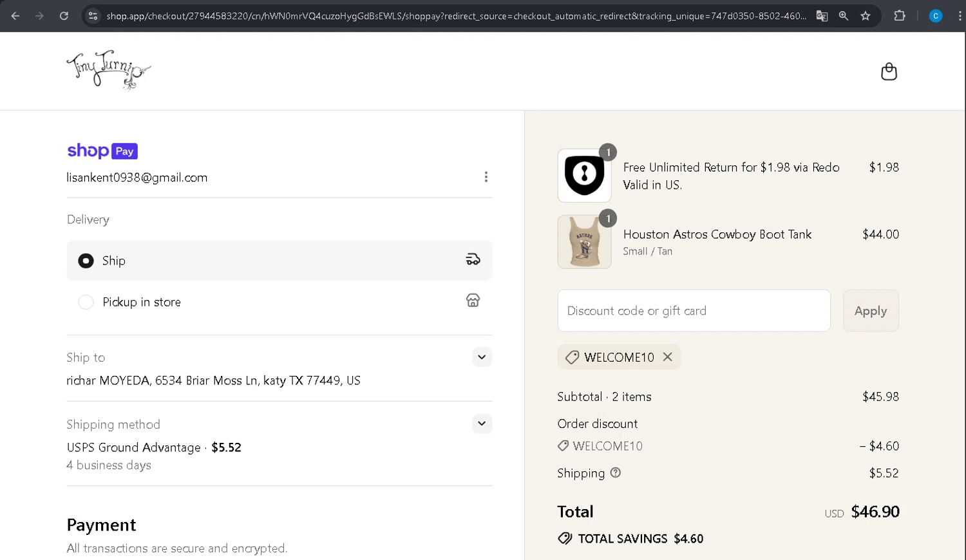Image resolution: width=966 pixels, height=560 pixels.
Task: Click the Small / Tan variant text
Action: pos(647,252)
